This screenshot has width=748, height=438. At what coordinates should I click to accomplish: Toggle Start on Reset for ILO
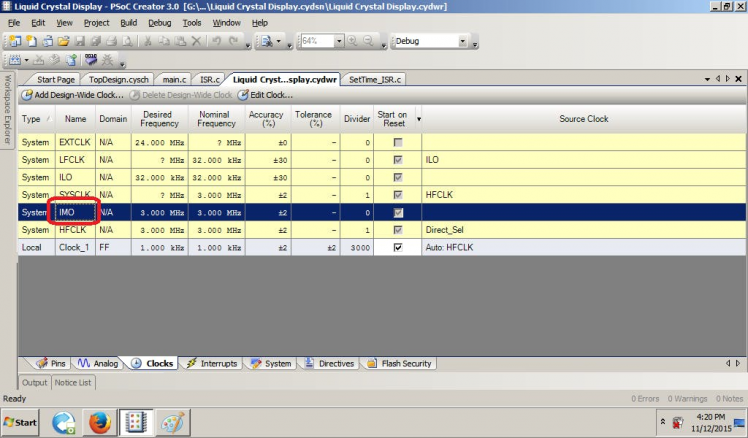398,177
